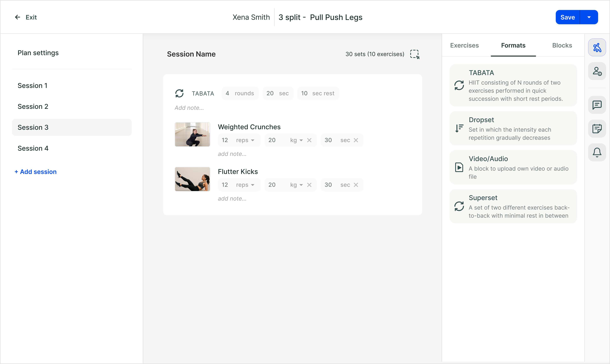Switch to the Formats tab
The image size is (610, 364).
[513, 45]
